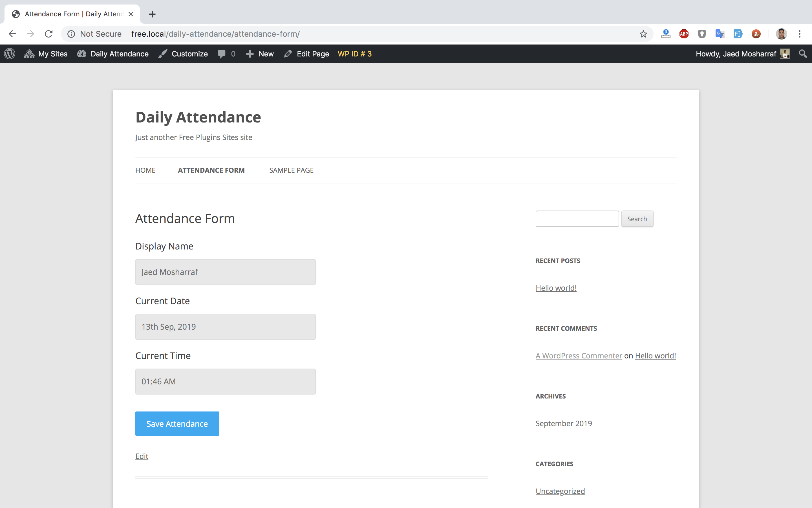The height and width of the screenshot is (508, 812).
Task: Open Hello world! under Recent Posts
Action: coord(556,288)
